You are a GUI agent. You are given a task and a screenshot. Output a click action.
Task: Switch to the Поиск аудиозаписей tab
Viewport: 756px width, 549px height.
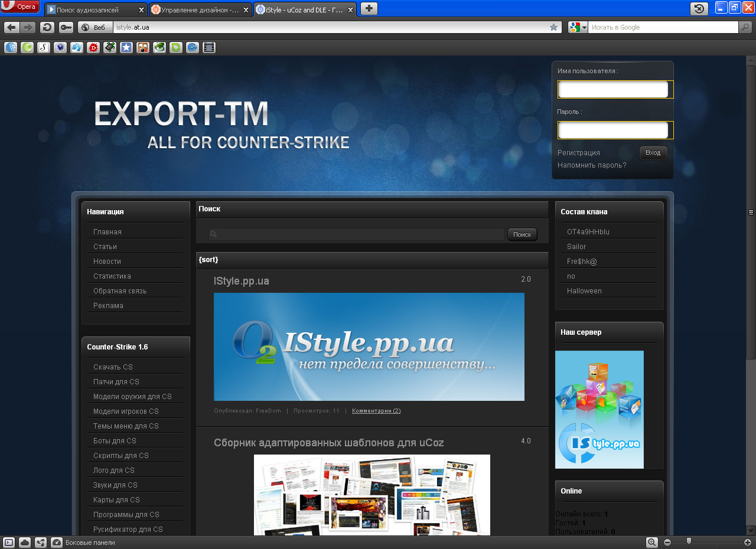pyautogui.click(x=96, y=9)
